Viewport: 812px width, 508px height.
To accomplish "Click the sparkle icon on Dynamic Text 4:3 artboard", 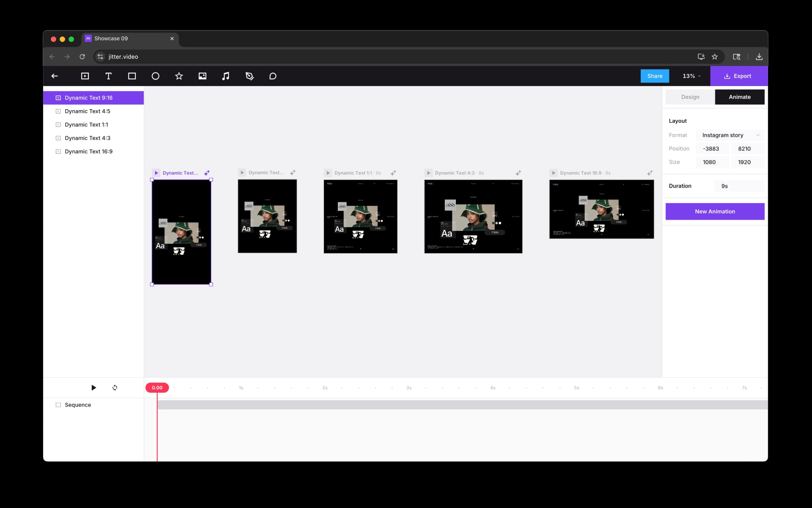I will point(518,173).
